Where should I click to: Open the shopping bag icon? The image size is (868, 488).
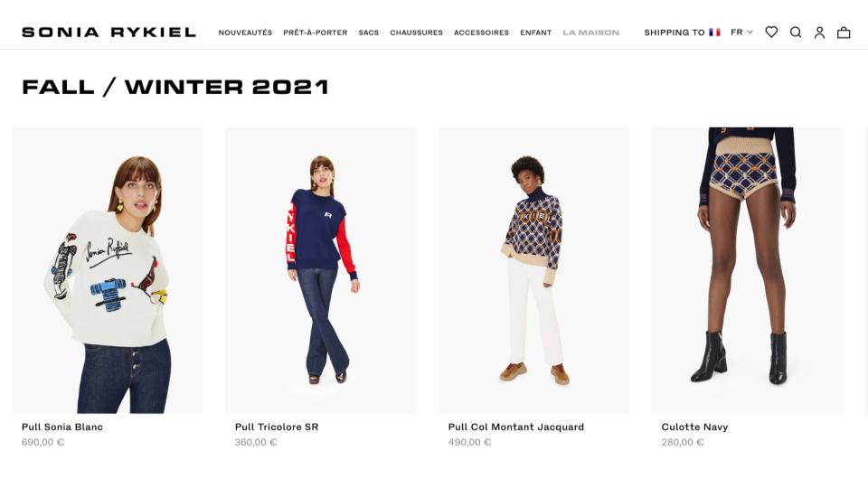pos(843,33)
